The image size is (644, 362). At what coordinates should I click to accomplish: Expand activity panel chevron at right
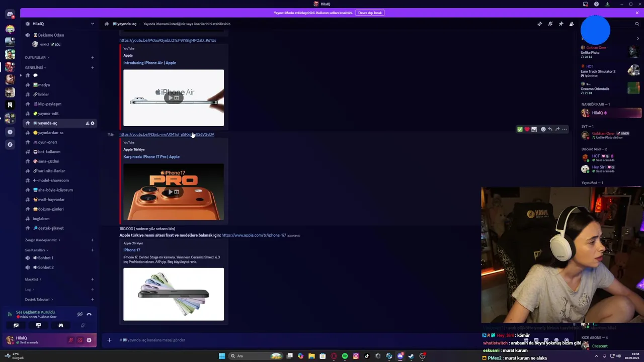tap(638, 38)
